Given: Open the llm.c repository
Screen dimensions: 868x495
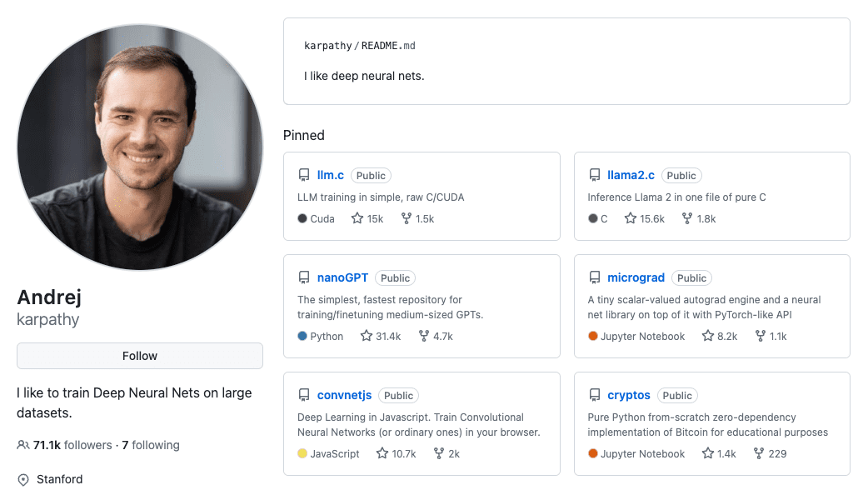Looking at the screenshot, I should click(331, 175).
